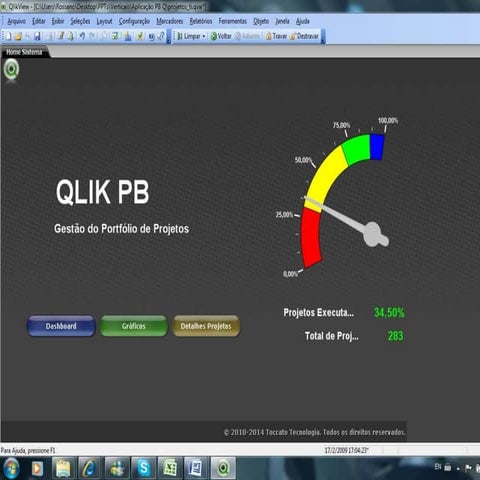Open the Ajuda menu
The image size is (480, 480).
point(303,21)
